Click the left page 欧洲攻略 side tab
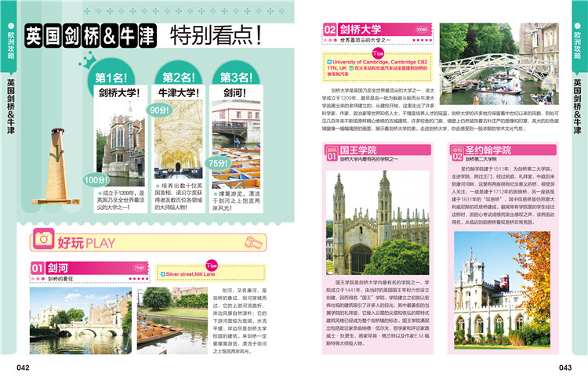 11,43
